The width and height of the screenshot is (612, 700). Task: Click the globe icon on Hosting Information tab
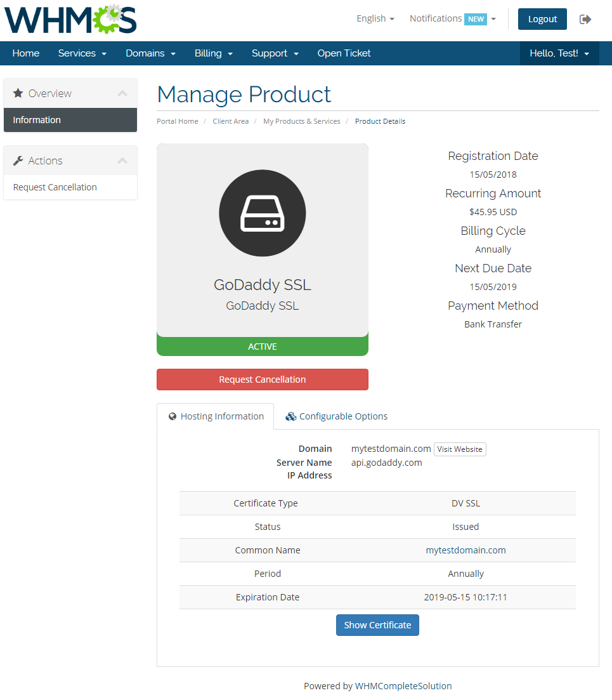[173, 416]
